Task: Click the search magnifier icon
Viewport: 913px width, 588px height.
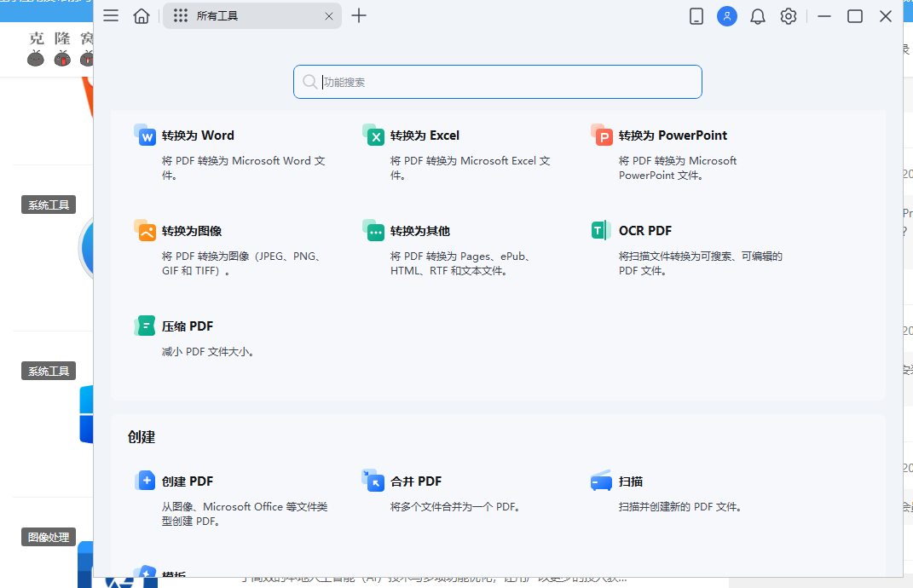Action: coord(309,82)
